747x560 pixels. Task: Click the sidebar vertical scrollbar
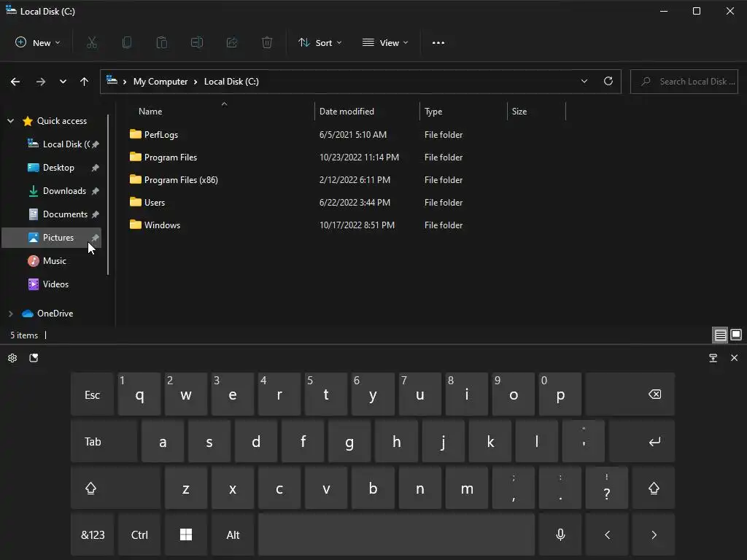pyautogui.click(x=108, y=195)
